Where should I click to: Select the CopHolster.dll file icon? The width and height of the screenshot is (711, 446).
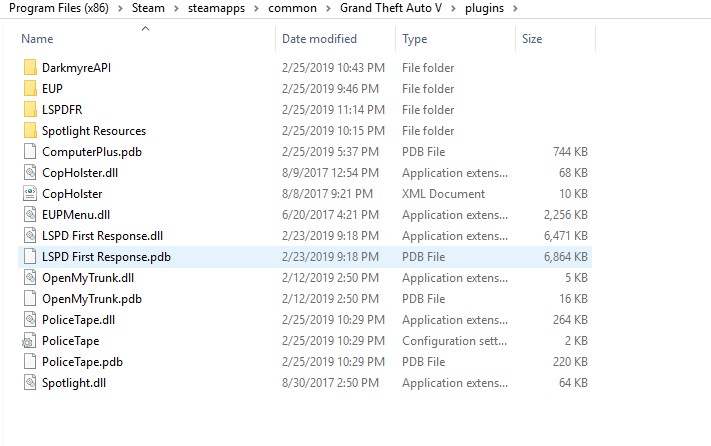(x=30, y=173)
